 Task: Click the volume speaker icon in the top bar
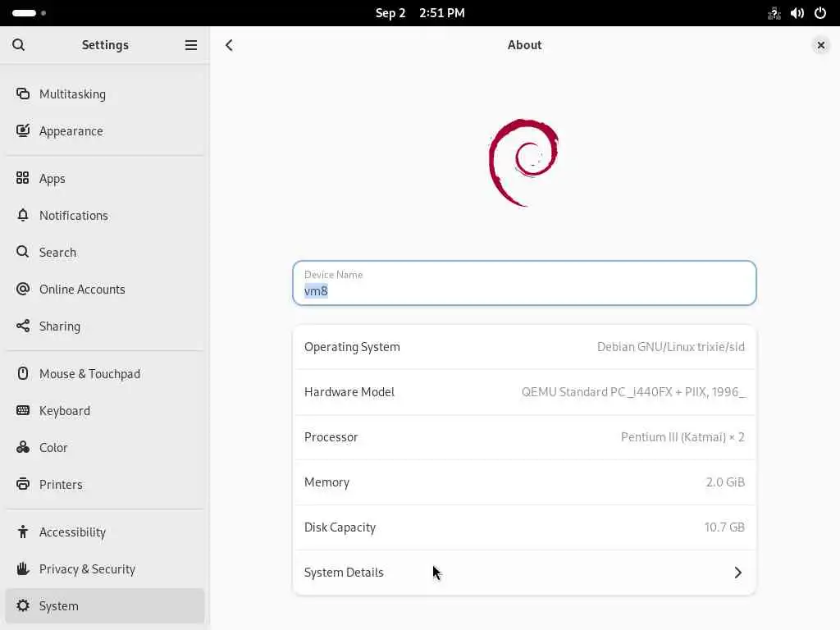tap(797, 13)
